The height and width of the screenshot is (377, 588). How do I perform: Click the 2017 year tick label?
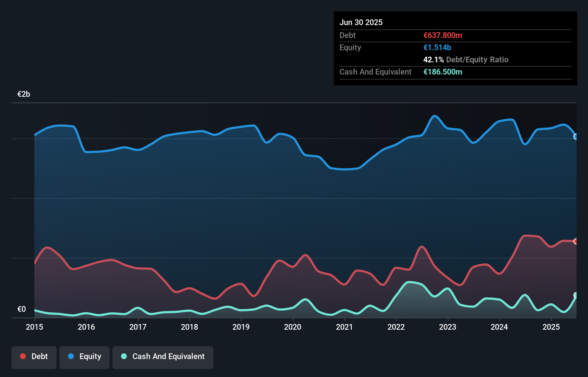(138, 327)
